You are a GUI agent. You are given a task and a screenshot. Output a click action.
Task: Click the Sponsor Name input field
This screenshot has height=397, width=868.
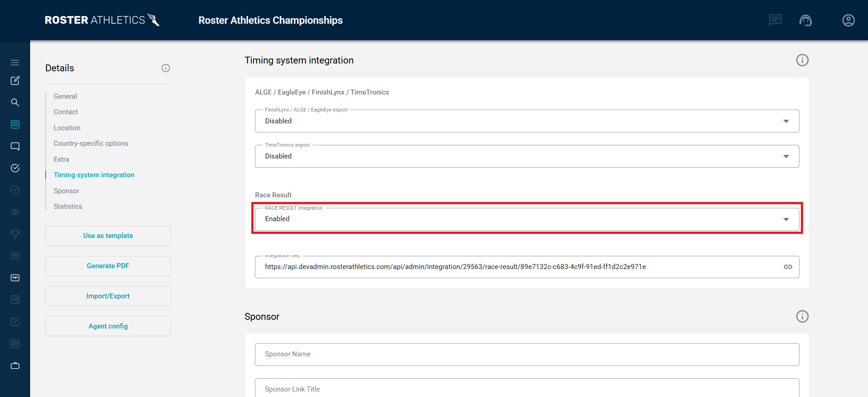coord(527,355)
